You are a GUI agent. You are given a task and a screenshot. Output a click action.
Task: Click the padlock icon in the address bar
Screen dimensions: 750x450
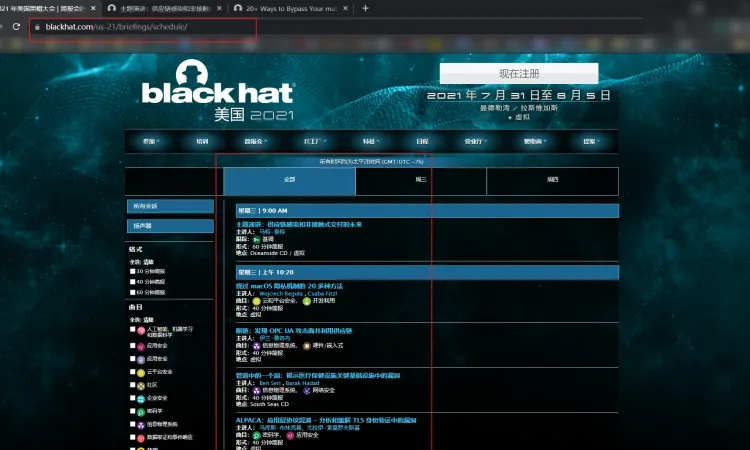(37, 27)
